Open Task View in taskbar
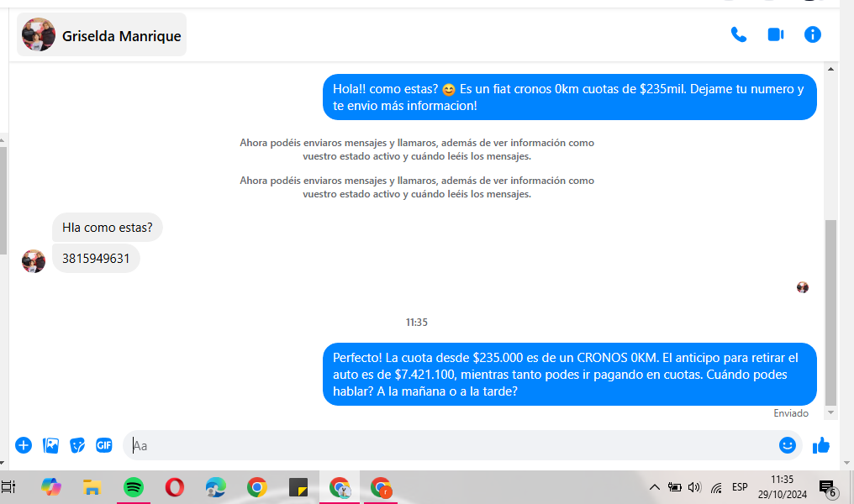The width and height of the screenshot is (854, 504). point(8,486)
